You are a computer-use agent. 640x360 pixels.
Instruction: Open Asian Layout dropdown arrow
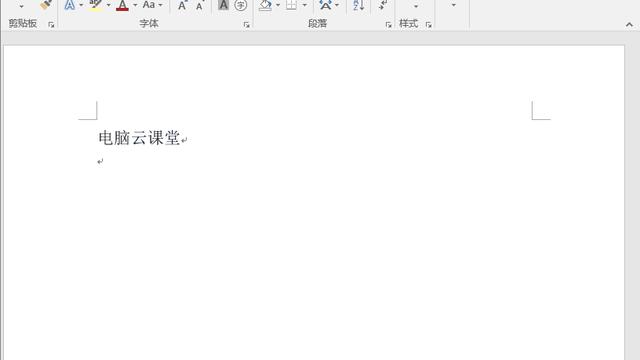click(337, 5)
